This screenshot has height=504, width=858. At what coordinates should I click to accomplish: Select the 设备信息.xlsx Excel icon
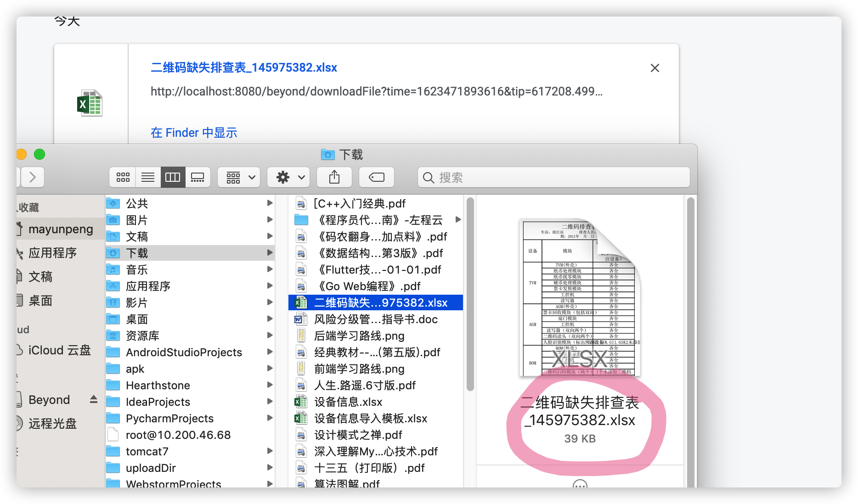pyautogui.click(x=301, y=402)
